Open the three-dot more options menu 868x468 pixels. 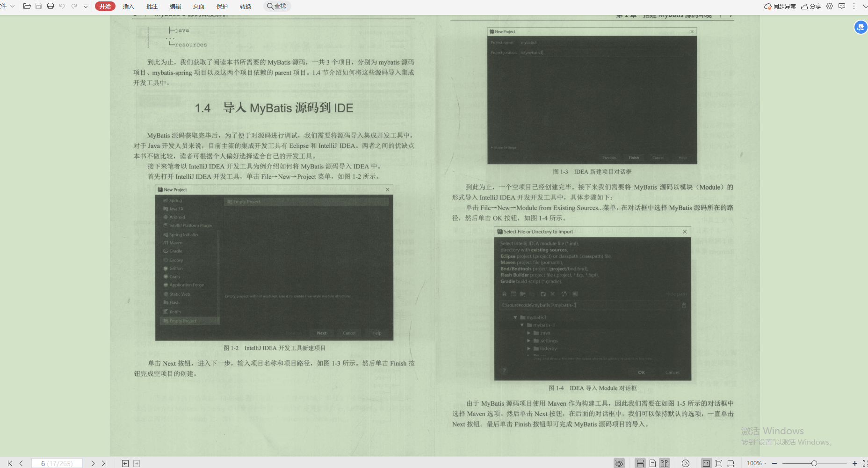[x=854, y=6]
